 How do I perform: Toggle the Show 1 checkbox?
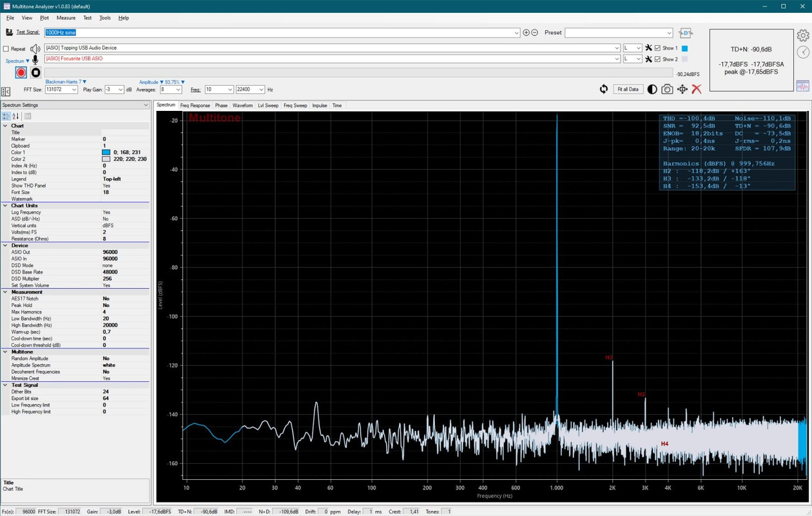tap(657, 48)
